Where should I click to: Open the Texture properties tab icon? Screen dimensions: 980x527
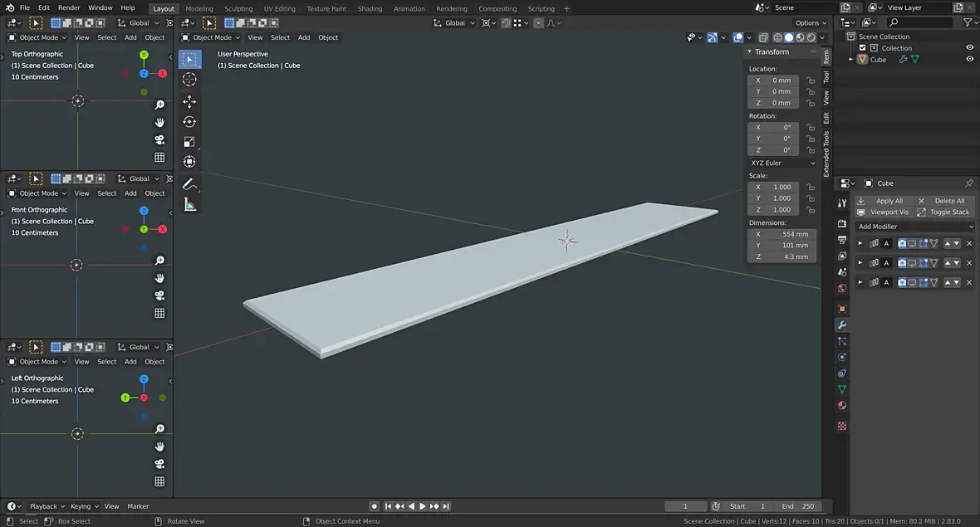click(x=842, y=426)
